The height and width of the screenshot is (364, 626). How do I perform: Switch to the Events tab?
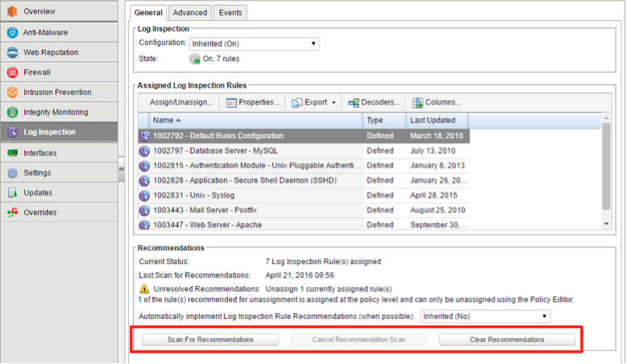point(231,12)
